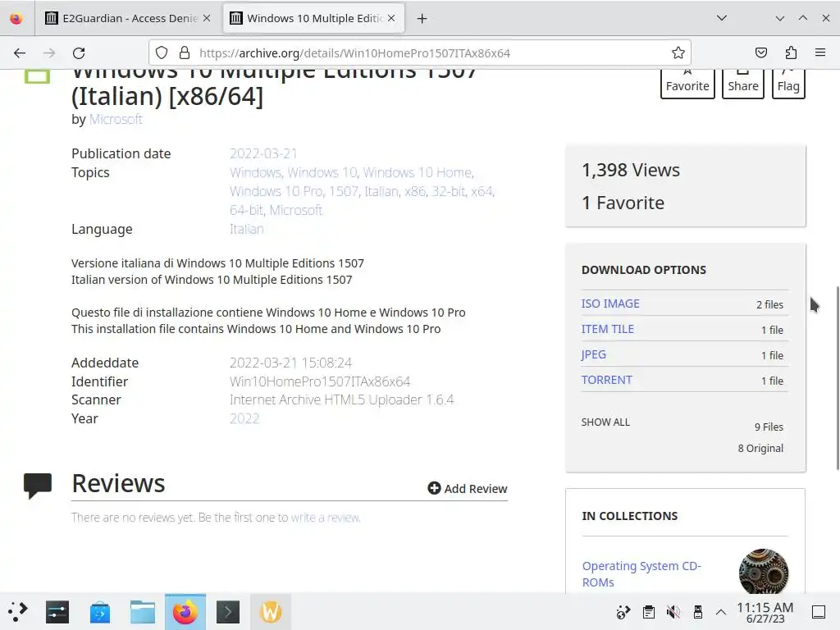Click the show desktop icon
The height and width of the screenshot is (630, 840).
click(x=819, y=612)
